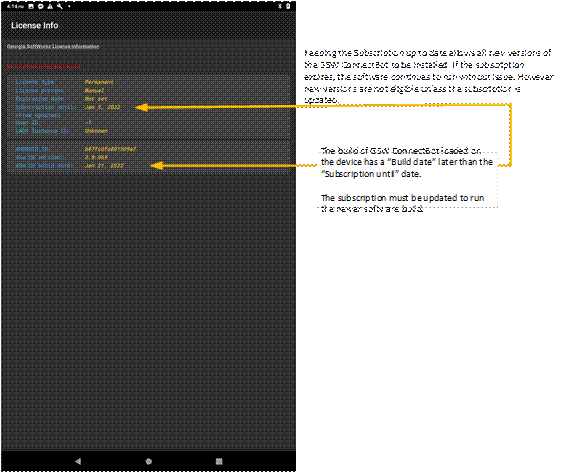Tap the message bubble status icon

click(41, 6)
